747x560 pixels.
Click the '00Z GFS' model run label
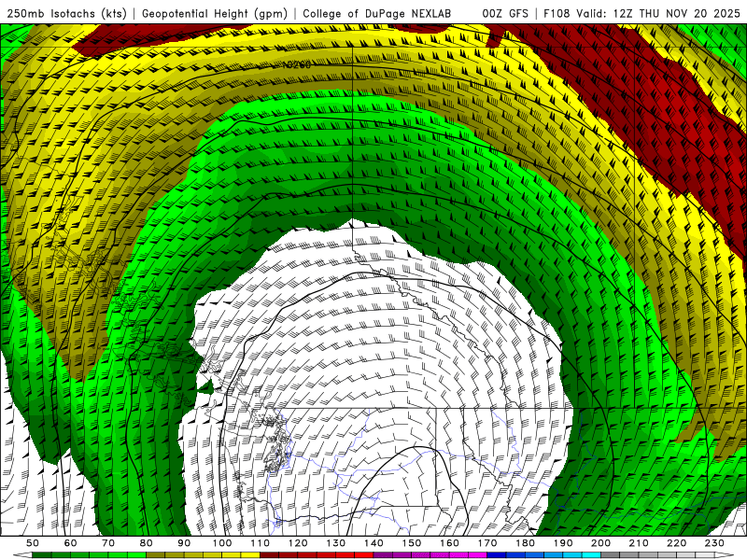tap(505, 13)
